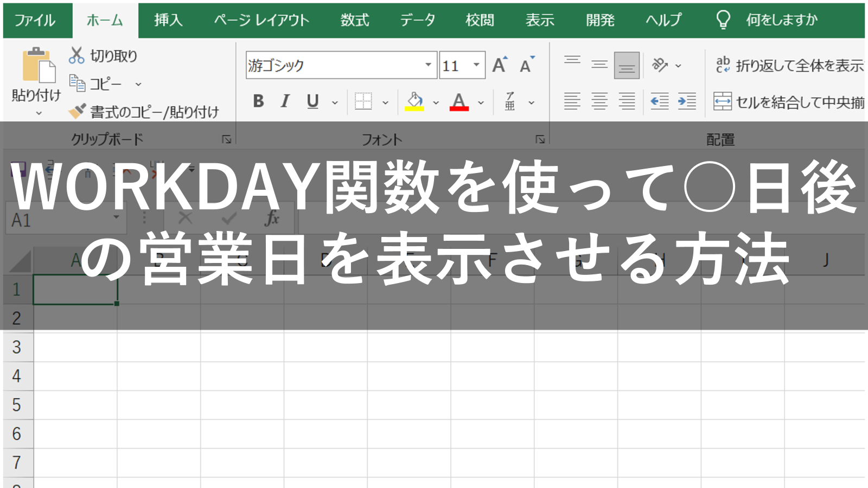Click merge and center cells button
The height and width of the screenshot is (488, 868).
(x=789, y=101)
